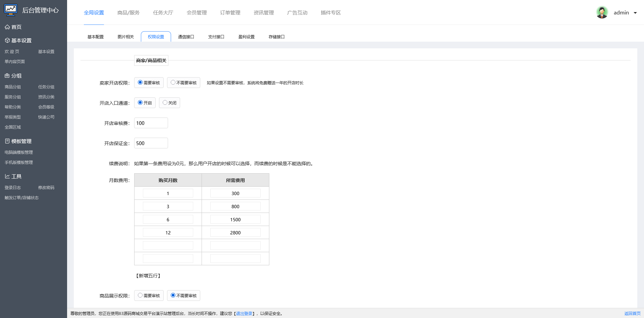644x318 pixels.
Task: Open 触发订单/店铺状态 in the sidebar
Action: pos(21,197)
